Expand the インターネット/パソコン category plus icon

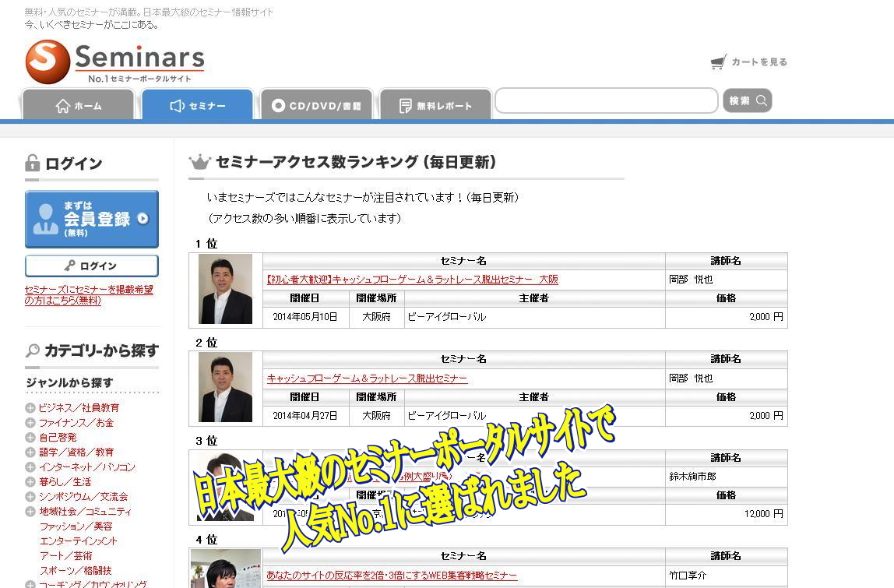click(x=30, y=467)
